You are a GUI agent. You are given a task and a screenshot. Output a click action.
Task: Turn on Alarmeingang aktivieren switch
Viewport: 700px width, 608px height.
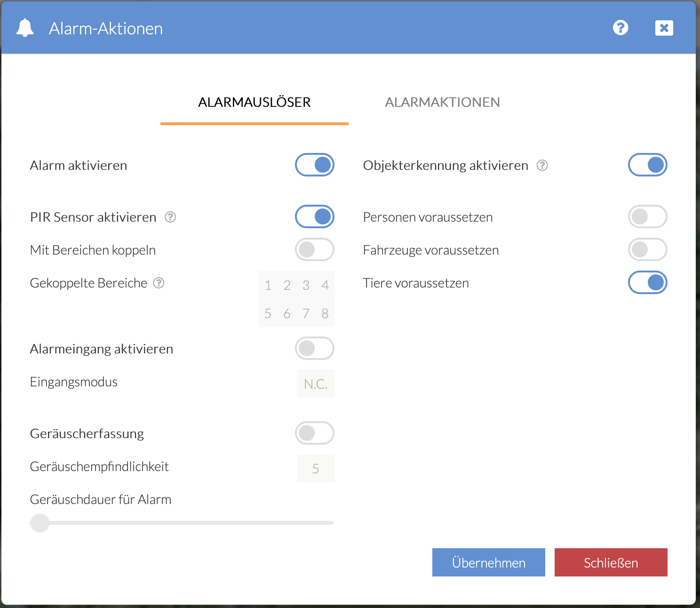coord(315,348)
